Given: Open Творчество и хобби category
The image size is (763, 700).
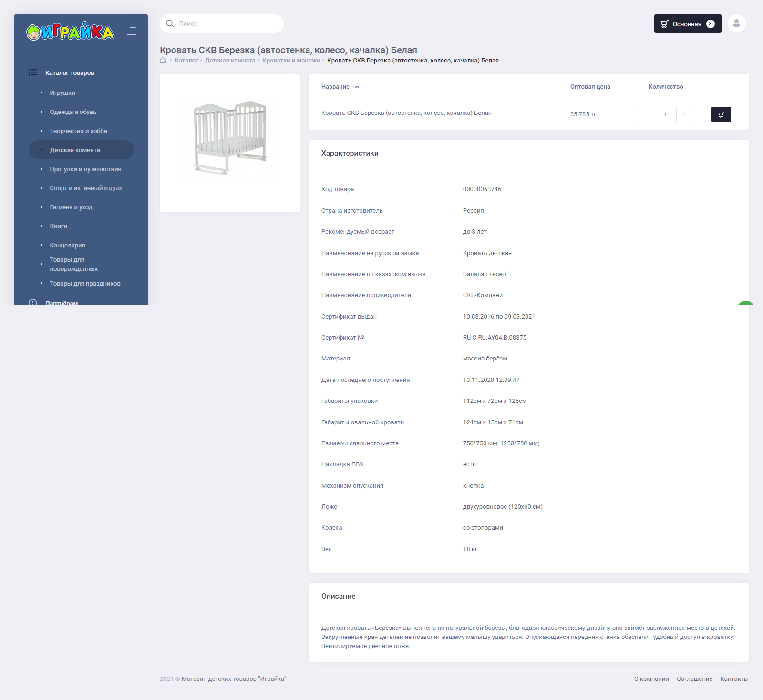Looking at the screenshot, I should point(79,131).
